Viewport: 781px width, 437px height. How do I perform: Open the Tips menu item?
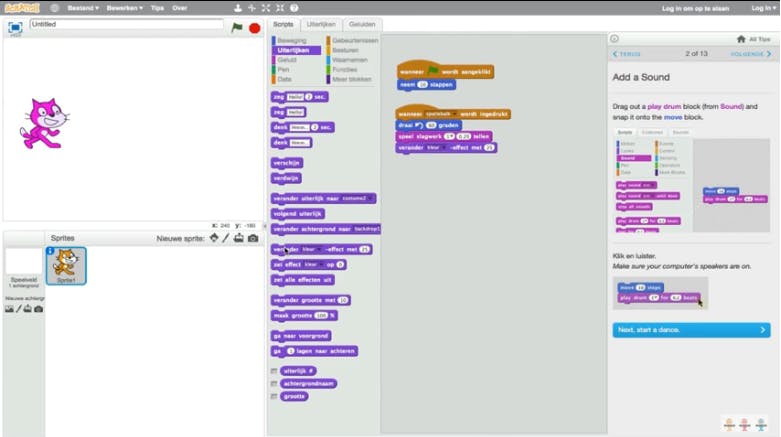[x=157, y=8]
